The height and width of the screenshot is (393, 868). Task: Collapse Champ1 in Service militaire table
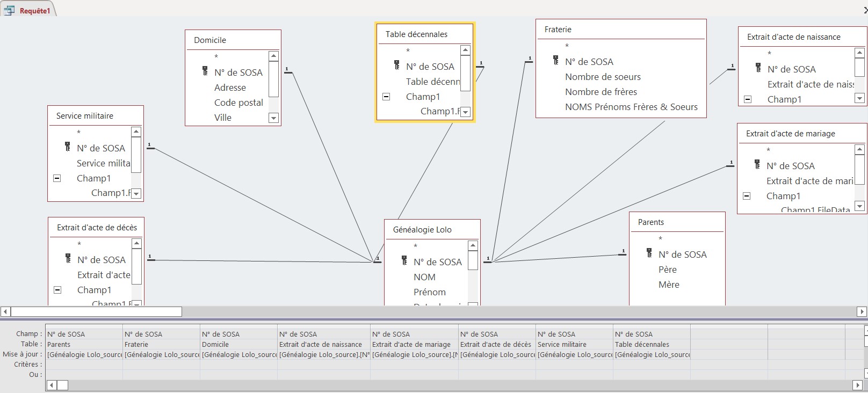point(57,178)
